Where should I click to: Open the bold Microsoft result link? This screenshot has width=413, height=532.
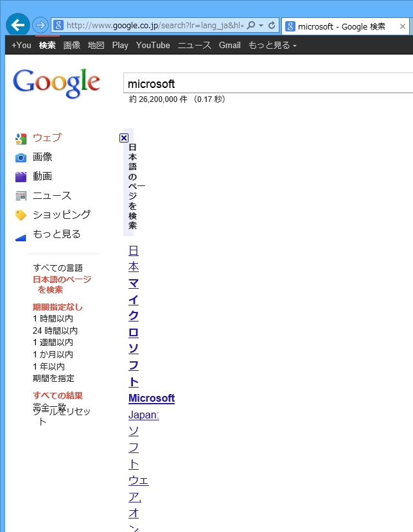(152, 398)
